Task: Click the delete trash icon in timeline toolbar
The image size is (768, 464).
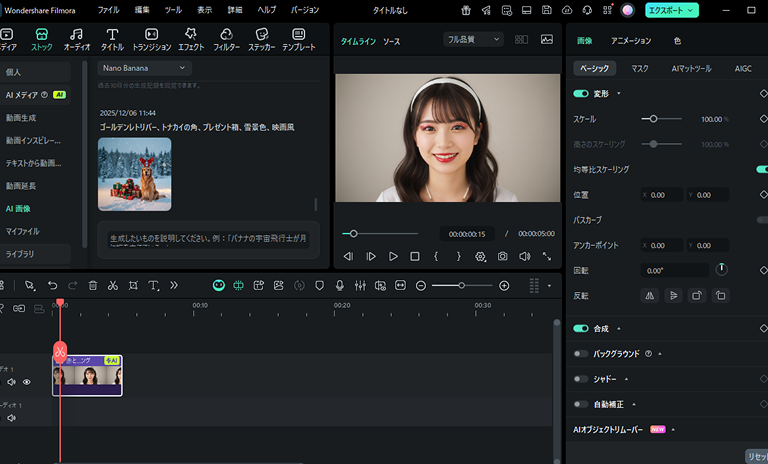Action: coord(93,285)
